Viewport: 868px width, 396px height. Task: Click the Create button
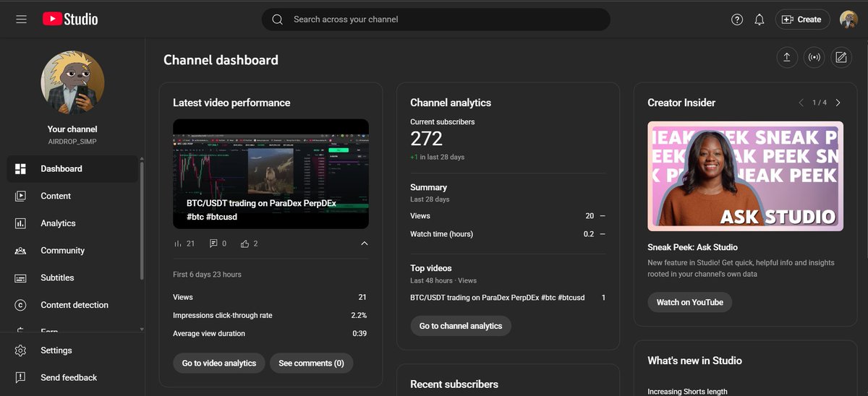802,20
